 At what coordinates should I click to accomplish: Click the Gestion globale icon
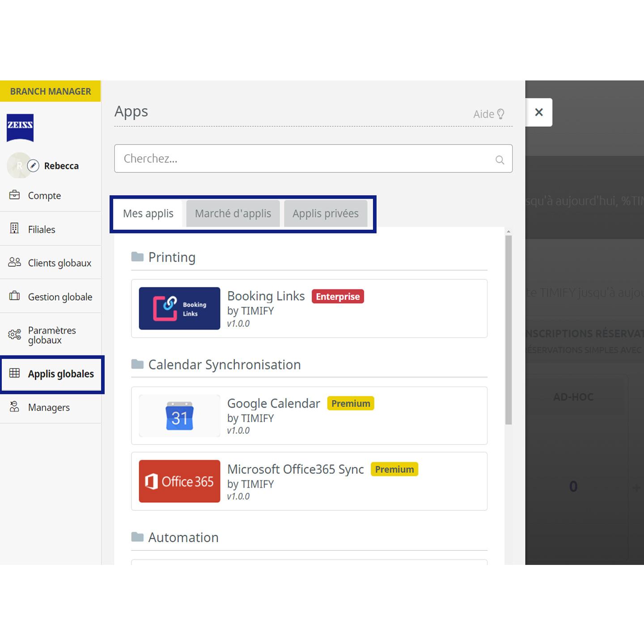coord(14,296)
